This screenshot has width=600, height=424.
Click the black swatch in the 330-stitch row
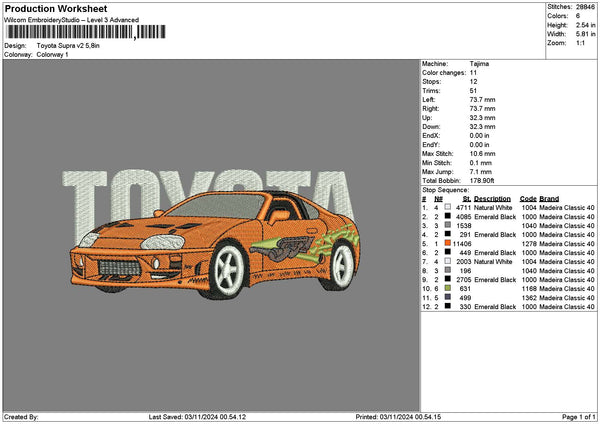point(447,306)
